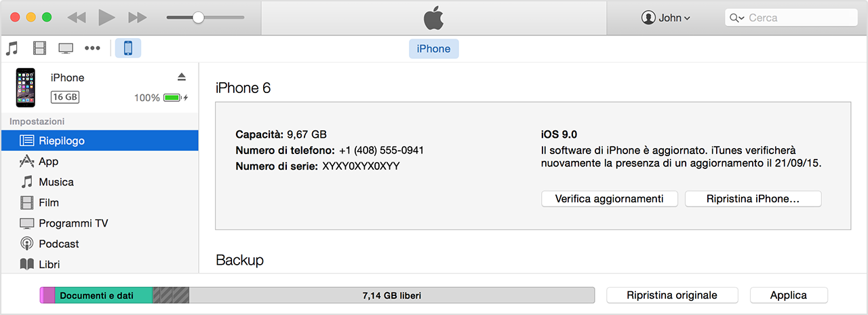Screen dimensions: 868x315
Task: Click the iOS 9.0 version label
Action: pyautogui.click(x=559, y=134)
